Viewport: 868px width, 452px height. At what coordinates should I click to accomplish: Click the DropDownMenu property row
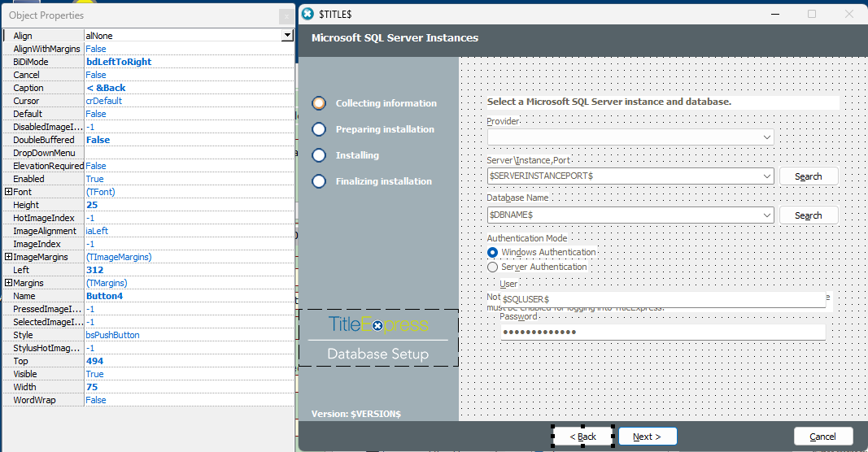pyautogui.click(x=148, y=153)
